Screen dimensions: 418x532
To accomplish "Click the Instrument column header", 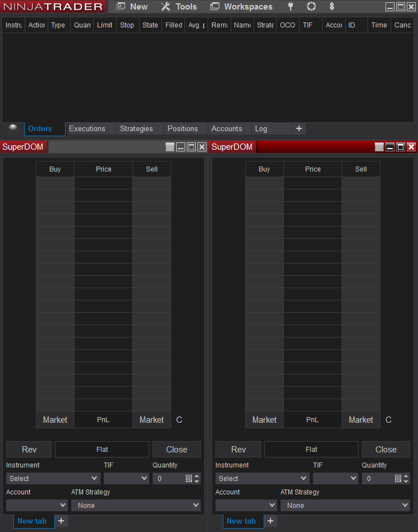I will (x=13, y=25).
